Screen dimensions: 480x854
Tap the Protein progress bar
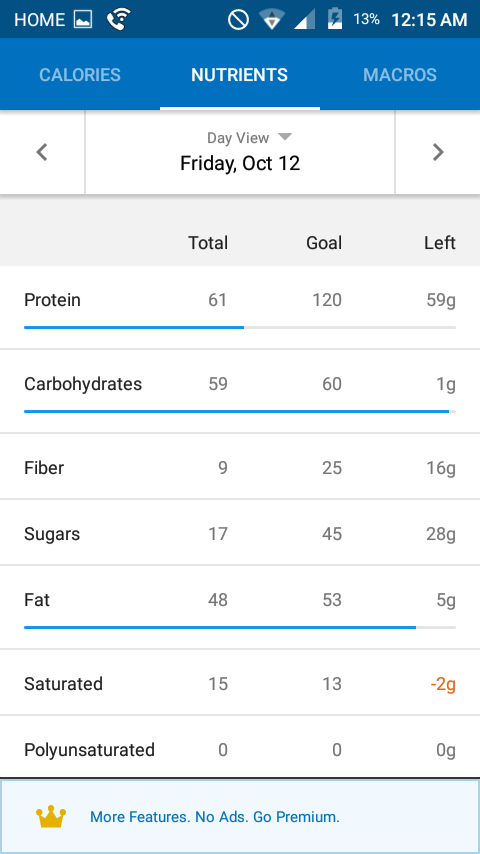coord(240,327)
